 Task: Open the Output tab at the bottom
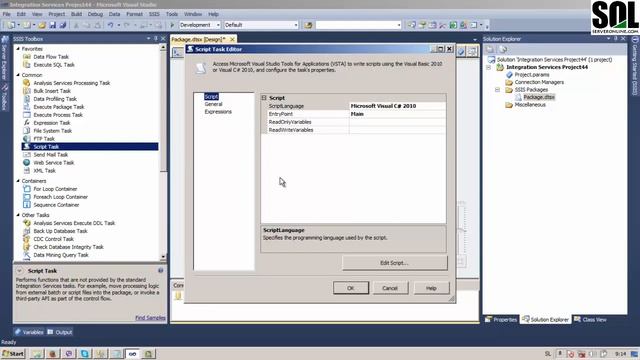(60, 332)
